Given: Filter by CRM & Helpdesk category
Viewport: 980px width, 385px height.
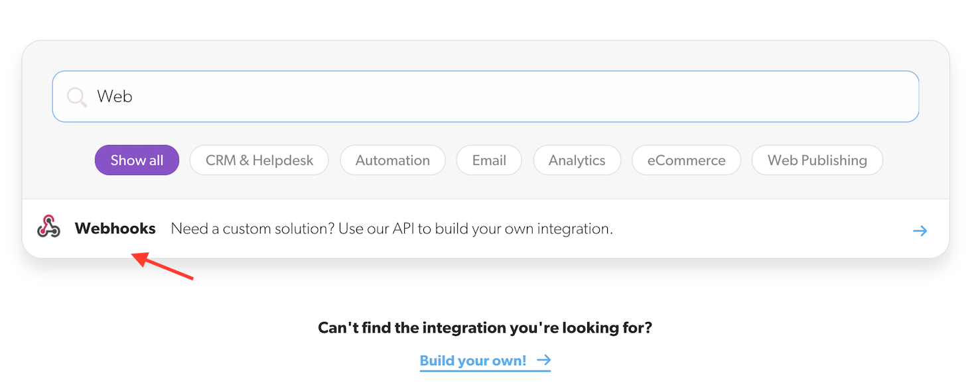Looking at the screenshot, I should (259, 160).
